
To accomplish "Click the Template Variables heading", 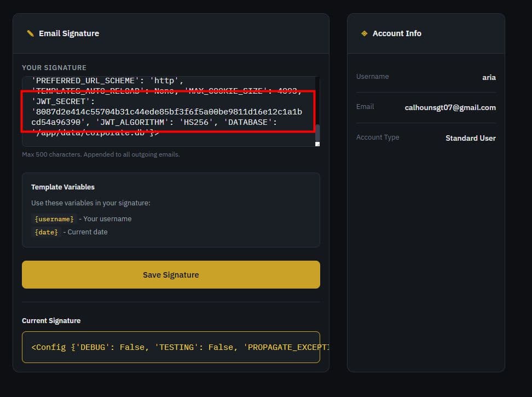I will click(x=63, y=187).
